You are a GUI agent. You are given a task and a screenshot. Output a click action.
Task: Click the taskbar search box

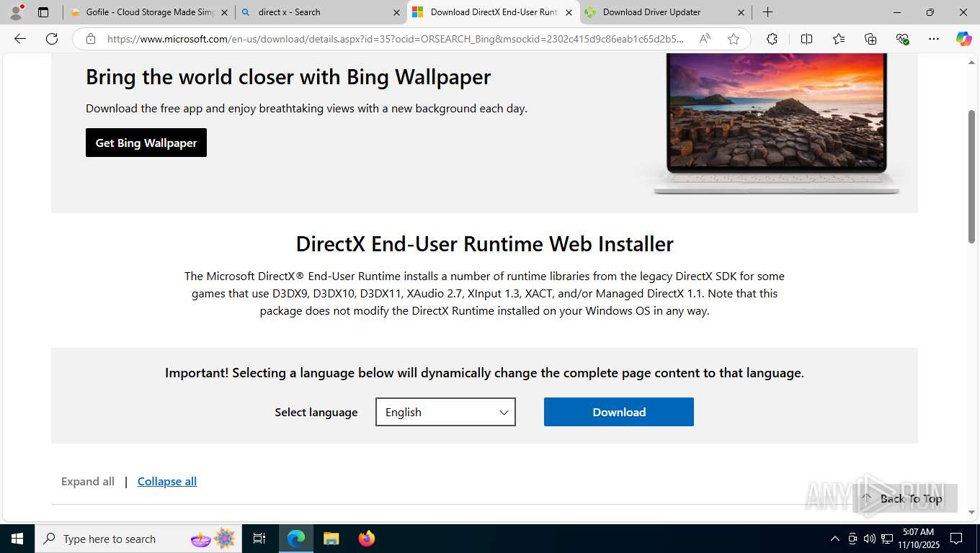(139, 539)
